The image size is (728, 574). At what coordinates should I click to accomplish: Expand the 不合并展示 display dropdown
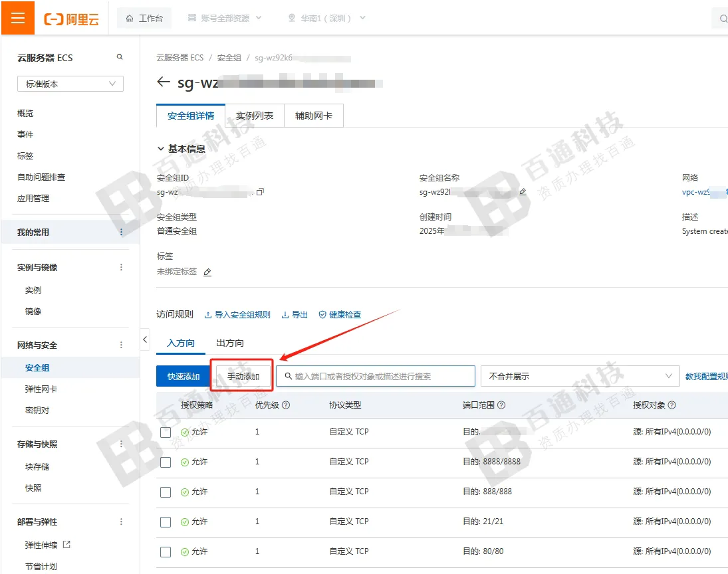580,375
